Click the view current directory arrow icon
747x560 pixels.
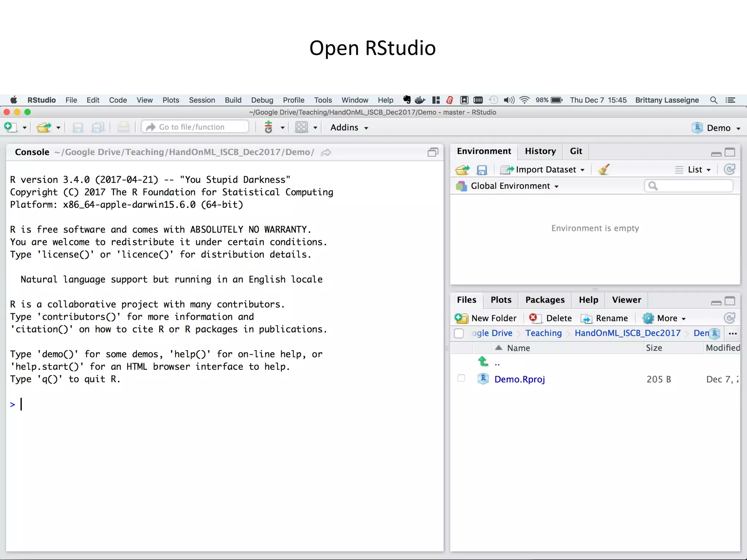coord(326,152)
